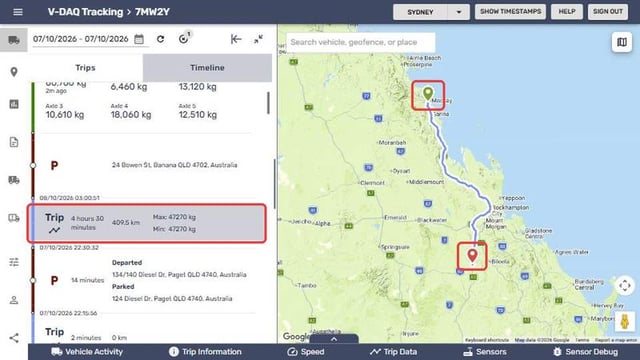Click the V-DAQ Tracking breadcrumb link

(85, 12)
